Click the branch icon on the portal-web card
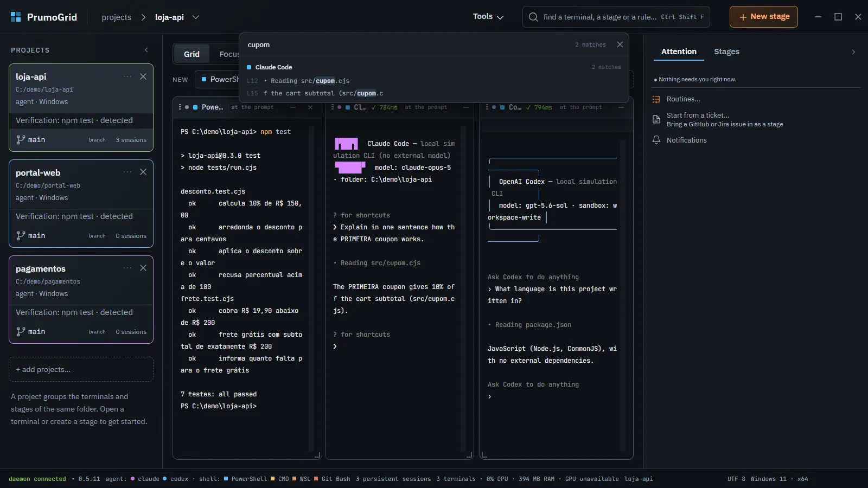The height and width of the screenshot is (488, 868). pos(21,235)
